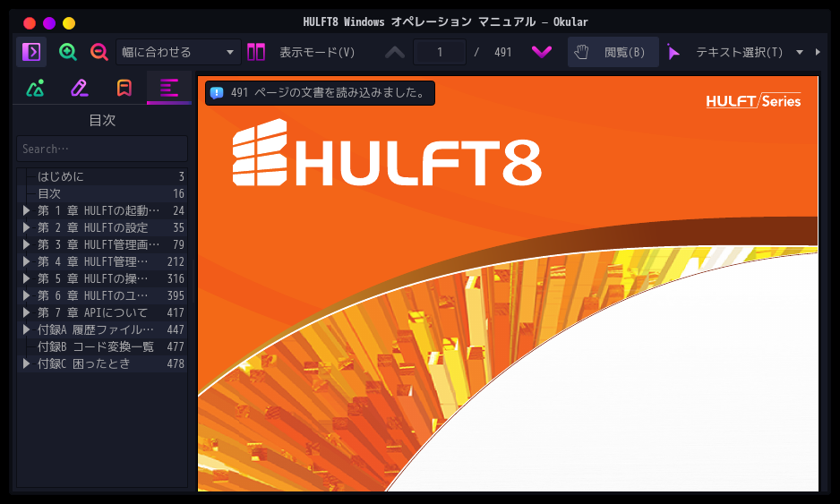Expand the 第 3 章 HULFT管理画 chapter
This screenshot has height=504, width=840.
point(26,244)
